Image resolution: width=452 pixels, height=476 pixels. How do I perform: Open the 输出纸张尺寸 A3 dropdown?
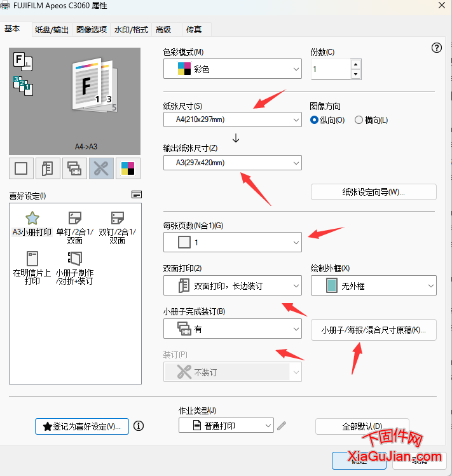point(233,163)
